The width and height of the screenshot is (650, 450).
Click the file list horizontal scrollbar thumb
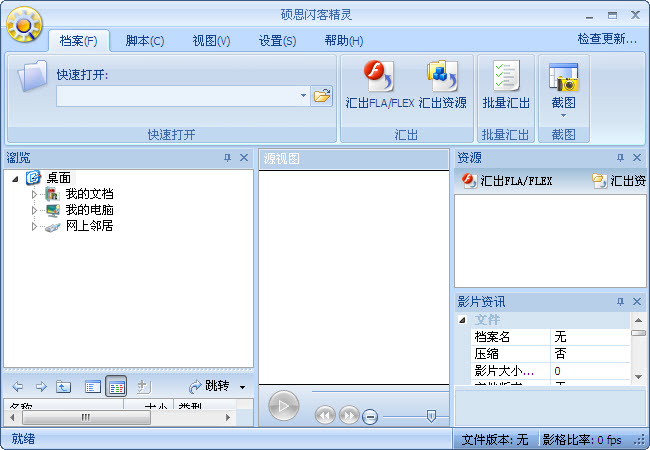click(x=86, y=417)
